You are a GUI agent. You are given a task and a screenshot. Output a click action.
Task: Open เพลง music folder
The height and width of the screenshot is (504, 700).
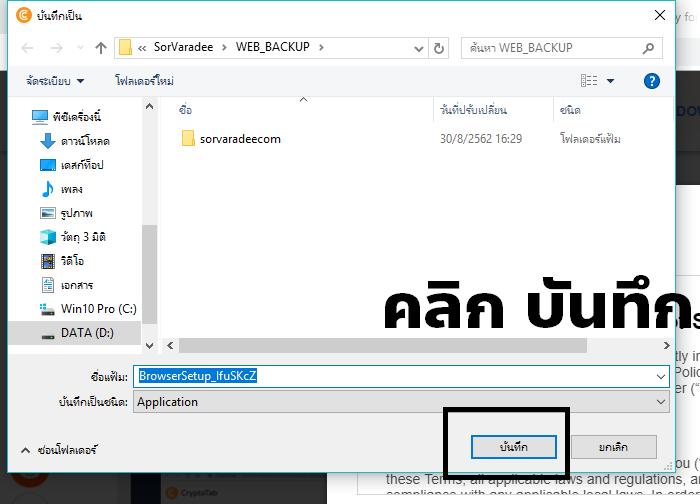coord(62,189)
